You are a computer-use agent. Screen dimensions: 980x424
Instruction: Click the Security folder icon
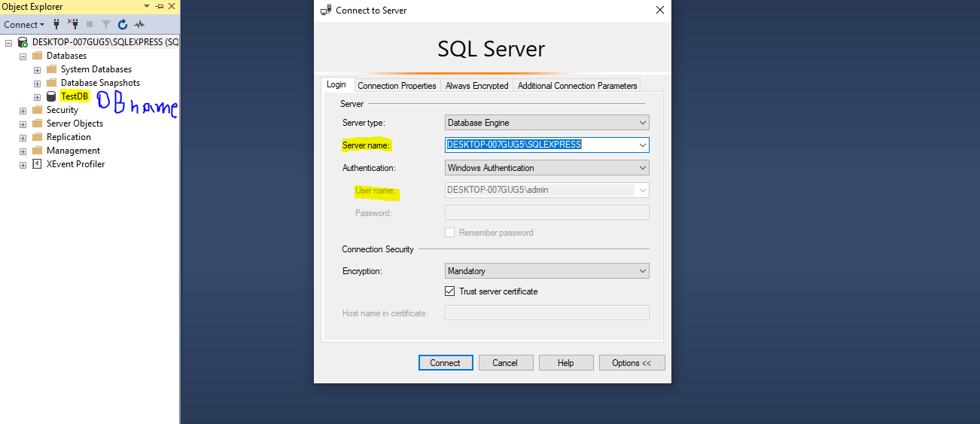pos(37,110)
